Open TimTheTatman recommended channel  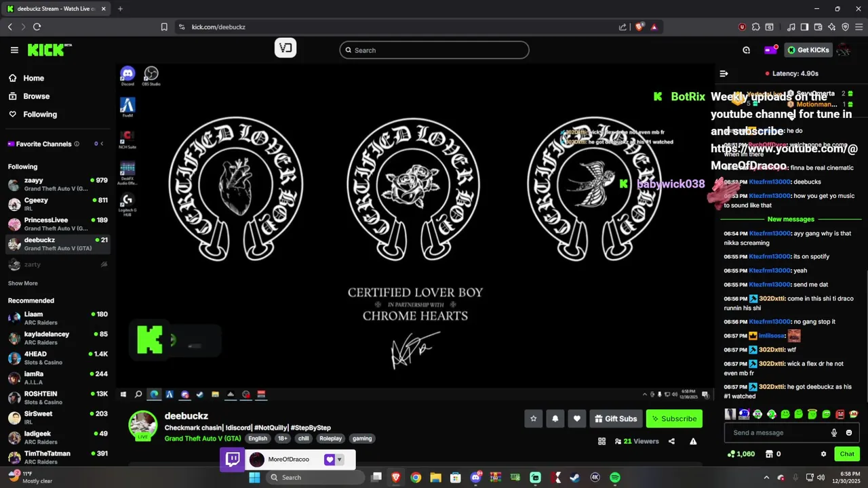point(58,457)
